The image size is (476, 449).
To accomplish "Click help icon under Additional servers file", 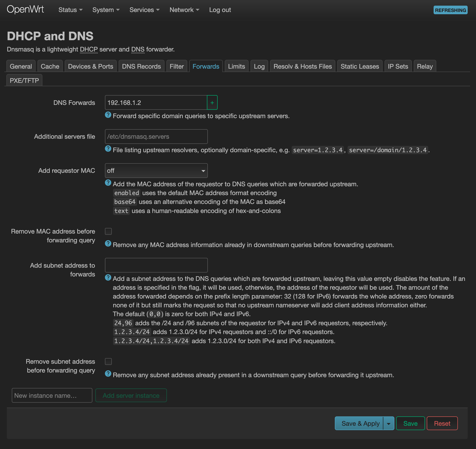I will [x=108, y=149].
